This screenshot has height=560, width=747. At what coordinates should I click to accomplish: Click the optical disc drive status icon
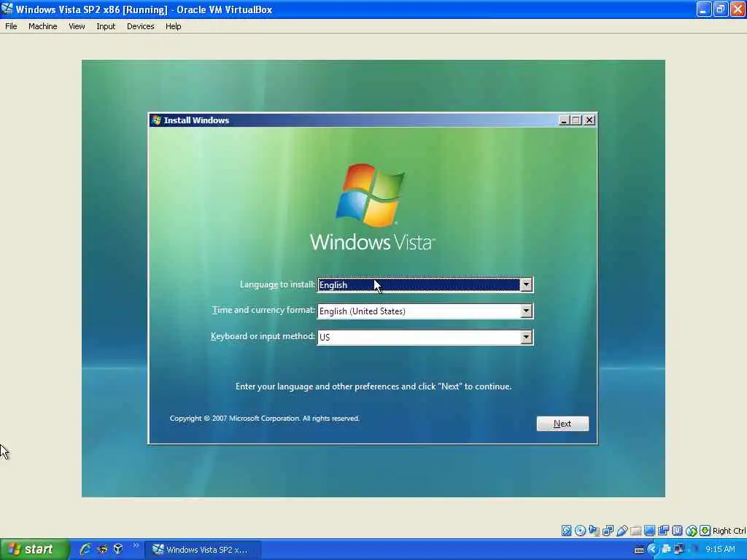(580, 531)
